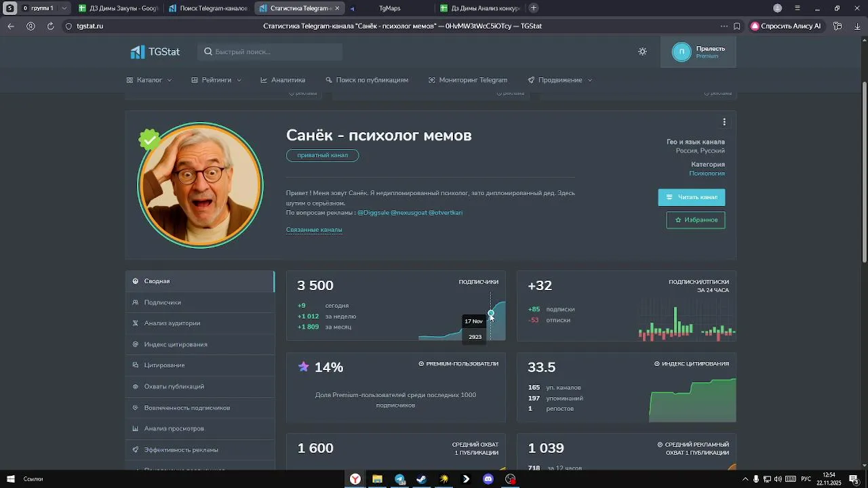The width and height of the screenshot is (868, 488).
Task: Toggle the light/dark theme sun icon
Action: pos(642,52)
